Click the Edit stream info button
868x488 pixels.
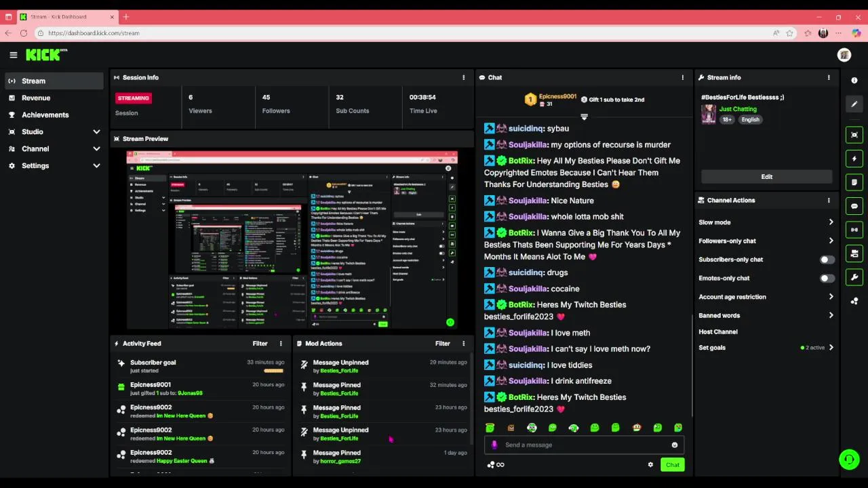click(x=766, y=177)
